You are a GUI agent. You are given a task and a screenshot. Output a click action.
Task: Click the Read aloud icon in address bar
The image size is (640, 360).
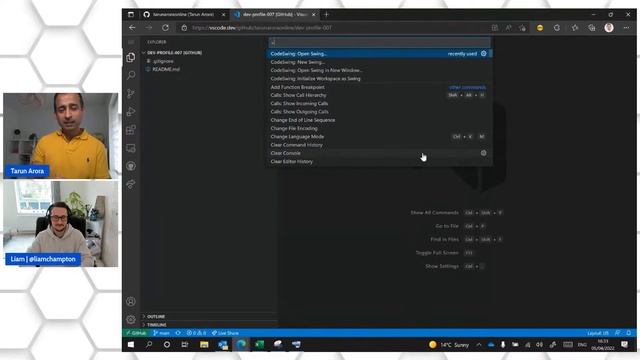pos(509,28)
